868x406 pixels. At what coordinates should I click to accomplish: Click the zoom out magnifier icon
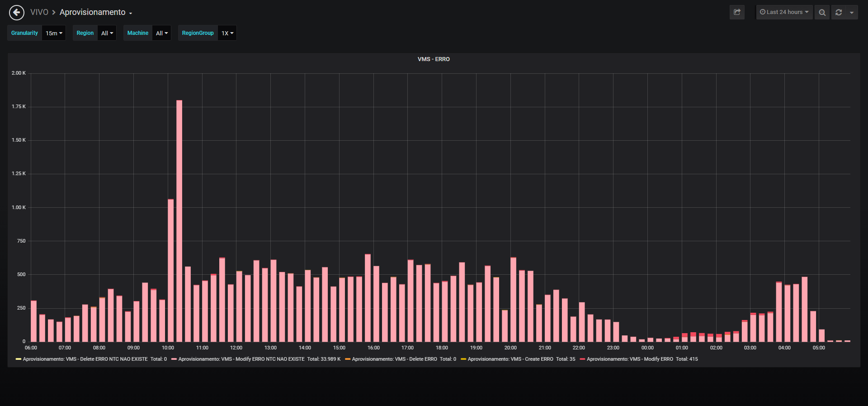click(x=822, y=12)
